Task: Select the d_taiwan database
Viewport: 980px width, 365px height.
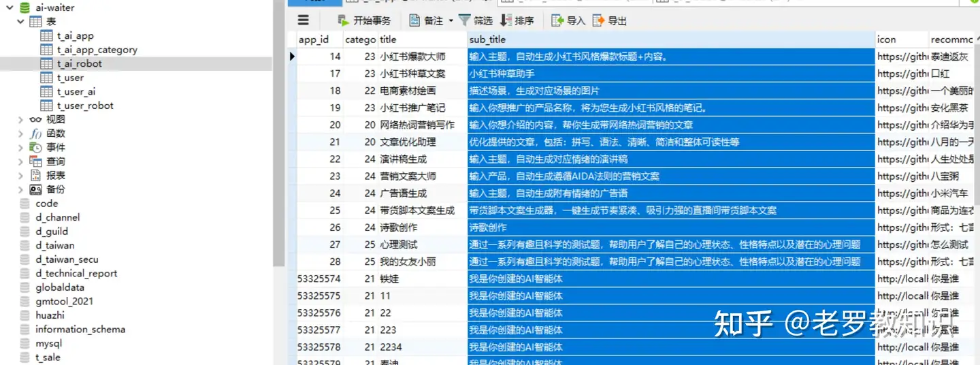Action: click(x=55, y=245)
